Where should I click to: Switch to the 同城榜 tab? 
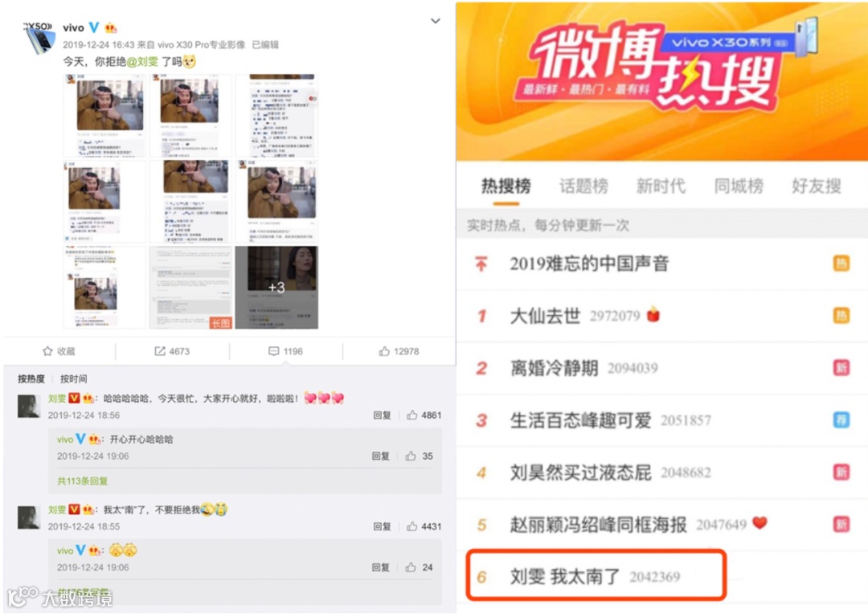[739, 186]
